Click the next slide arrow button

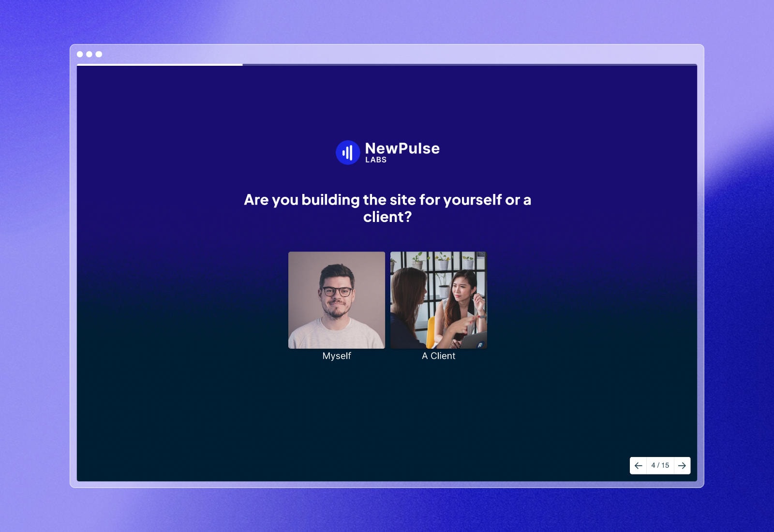(682, 465)
